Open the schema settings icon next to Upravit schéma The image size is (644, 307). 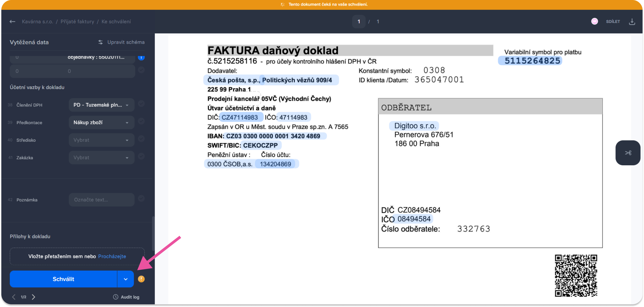pyautogui.click(x=101, y=42)
